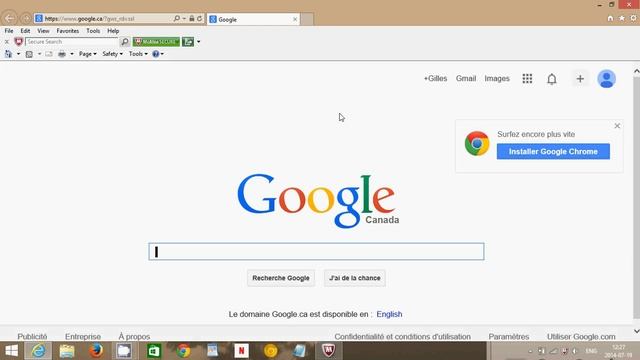
Task: Click the Help question mark icon
Action: pos(156,54)
